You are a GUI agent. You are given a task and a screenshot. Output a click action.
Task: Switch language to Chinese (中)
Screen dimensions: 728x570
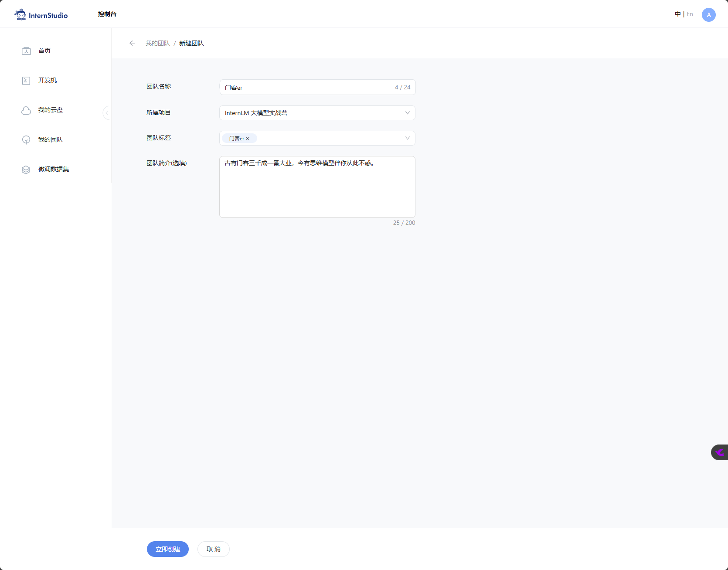coord(677,14)
